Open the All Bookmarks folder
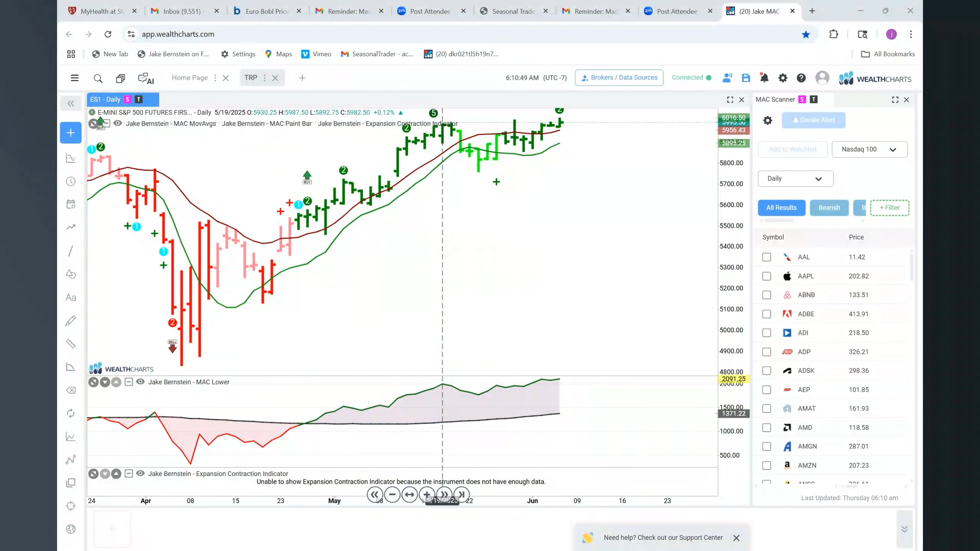This screenshot has width=980, height=551. (x=888, y=54)
